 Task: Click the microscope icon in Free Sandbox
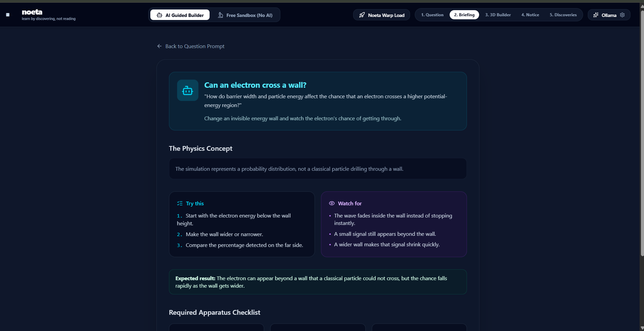point(220,15)
